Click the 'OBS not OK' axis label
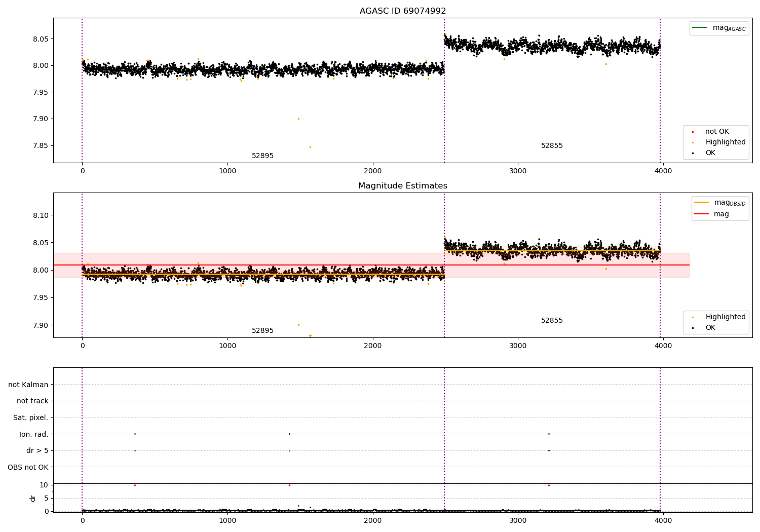 pyautogui.click(x=28, y=467)
